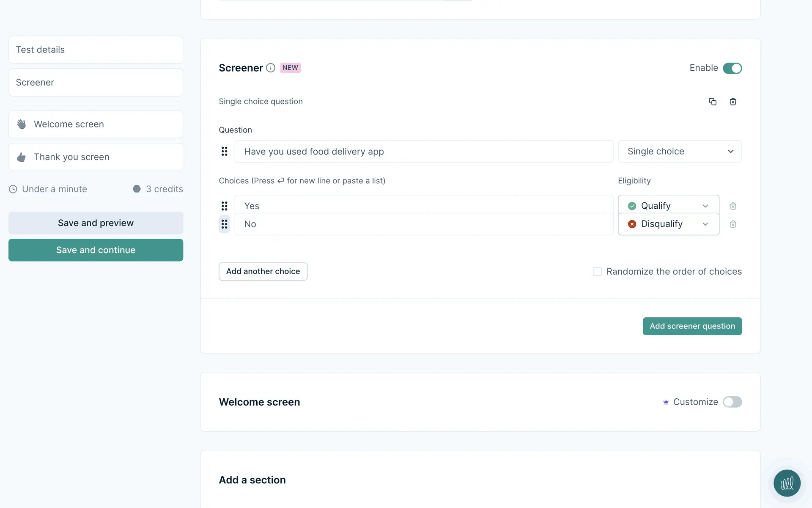Click Add screener question button
The height and width of the screenshot is (508, 812).
point(692,326)
